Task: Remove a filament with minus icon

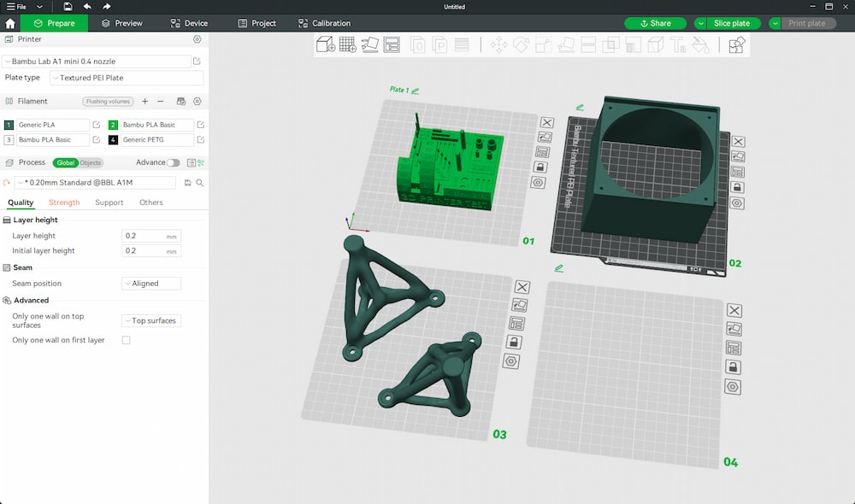Action: point(161,102)
